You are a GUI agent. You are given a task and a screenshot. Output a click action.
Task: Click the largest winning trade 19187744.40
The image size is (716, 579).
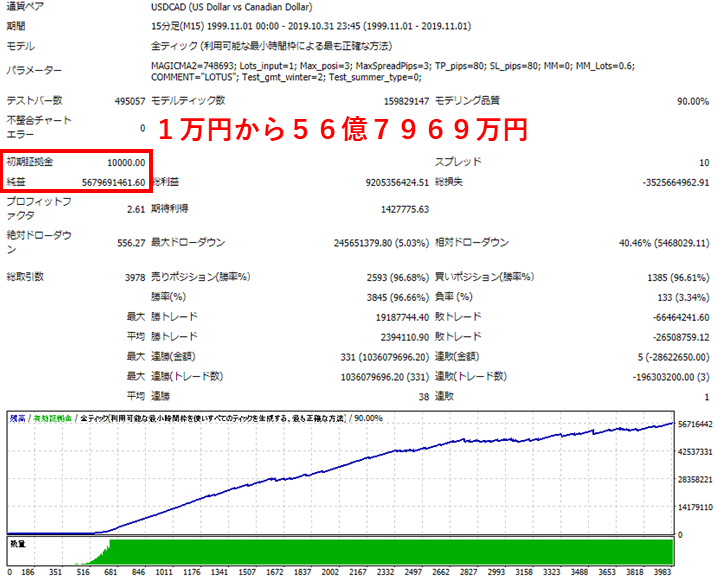402,317
